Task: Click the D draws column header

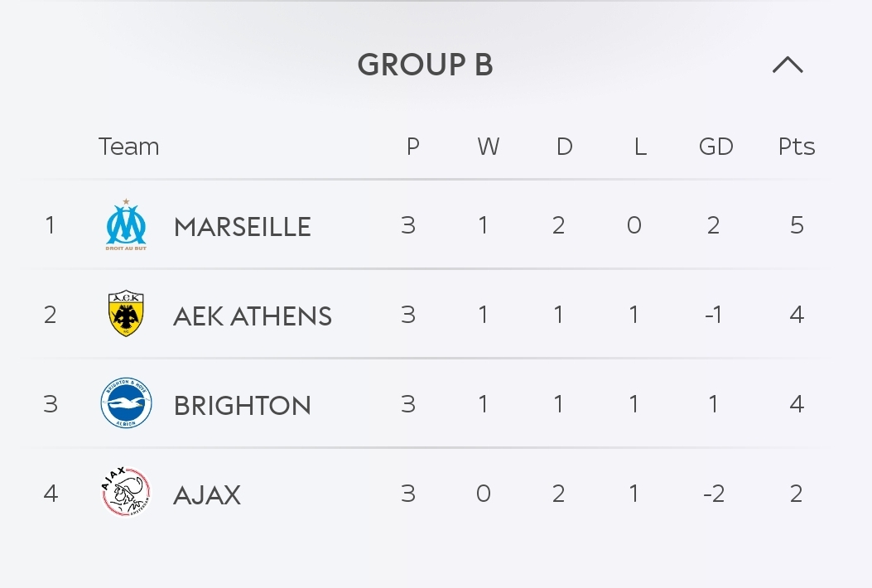Action: tap(565, 147)
